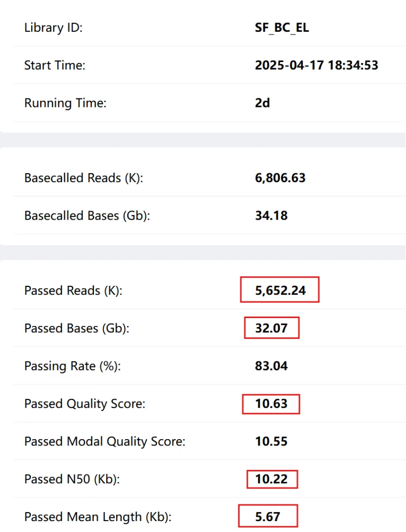406x532 pixels.
Task: Click the Running Time label
Action: [65, 103]
